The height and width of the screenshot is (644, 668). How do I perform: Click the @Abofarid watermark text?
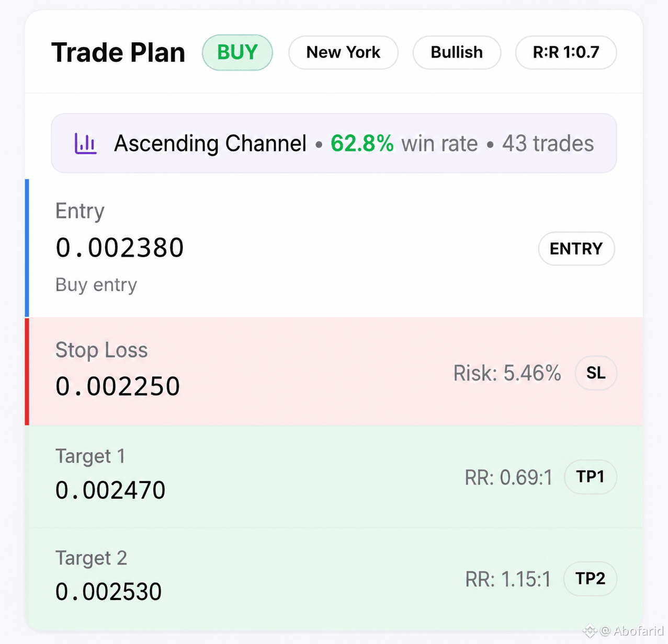point(632,631)
